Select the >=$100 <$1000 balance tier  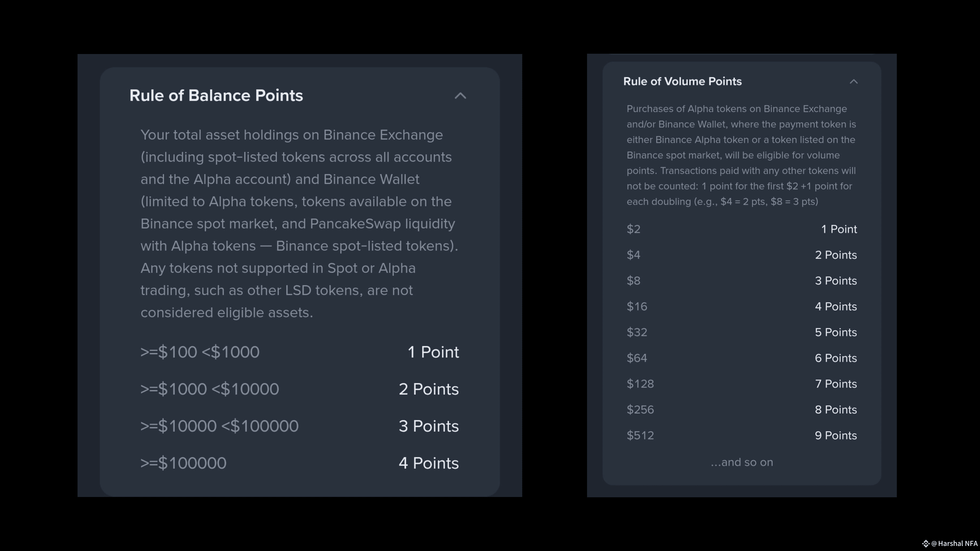point(200,352)
